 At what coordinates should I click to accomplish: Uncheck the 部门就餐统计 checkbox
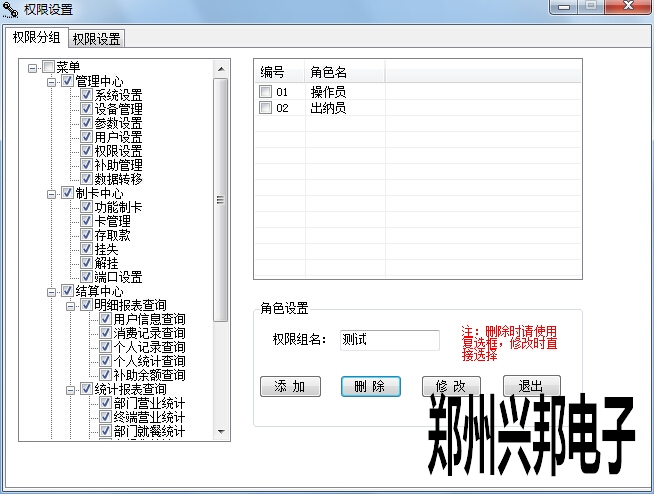tap(105, 431)
